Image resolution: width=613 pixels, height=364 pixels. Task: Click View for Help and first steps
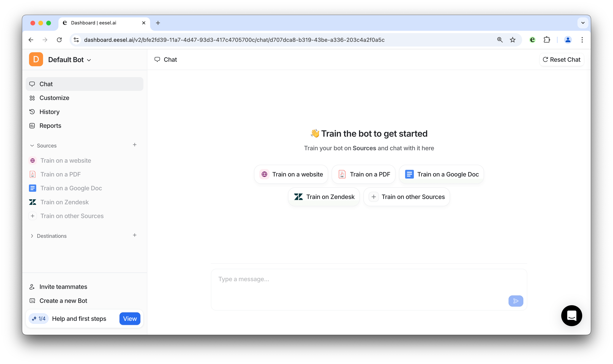(x=130, y=318)
